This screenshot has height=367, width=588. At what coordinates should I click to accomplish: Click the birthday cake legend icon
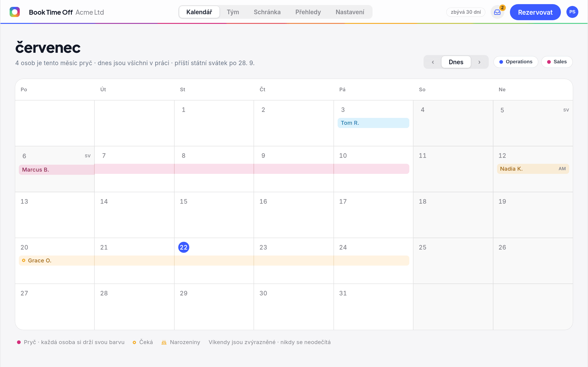tap(164, 342)
